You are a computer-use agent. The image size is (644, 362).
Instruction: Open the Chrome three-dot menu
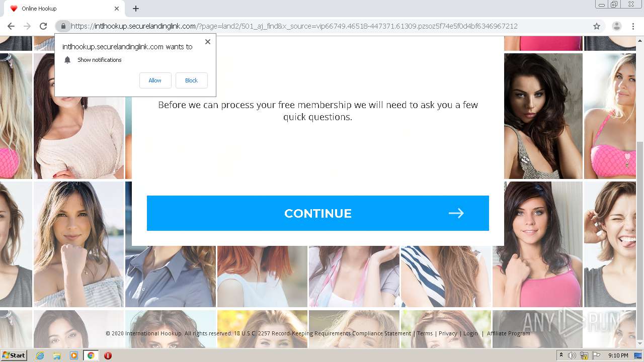(633, 26)
